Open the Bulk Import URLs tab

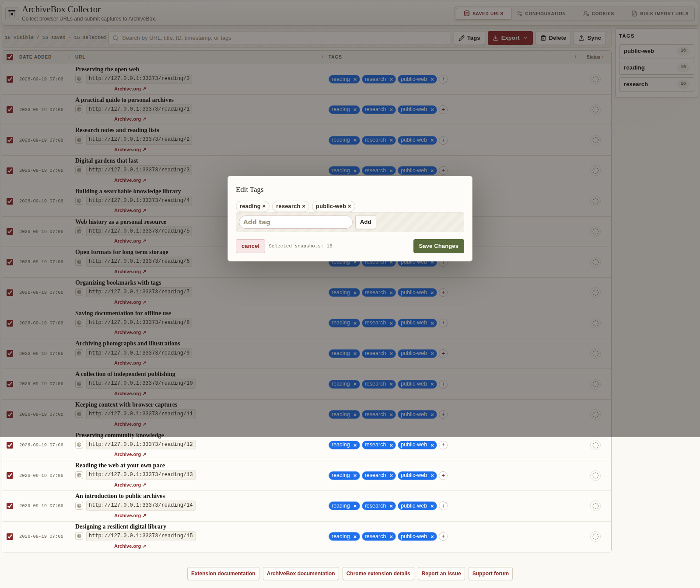coord(660,14)
